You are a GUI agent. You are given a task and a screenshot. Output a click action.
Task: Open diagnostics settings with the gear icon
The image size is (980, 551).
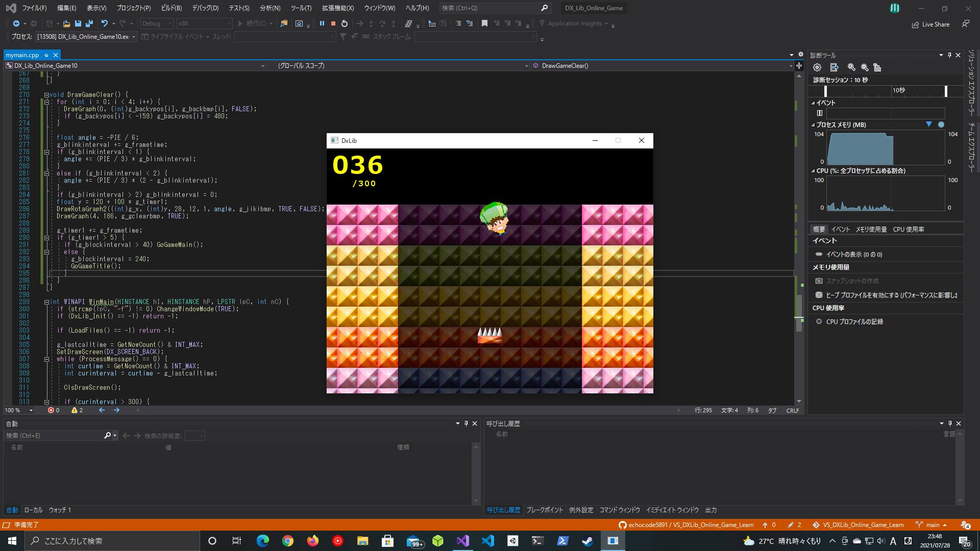817,67
